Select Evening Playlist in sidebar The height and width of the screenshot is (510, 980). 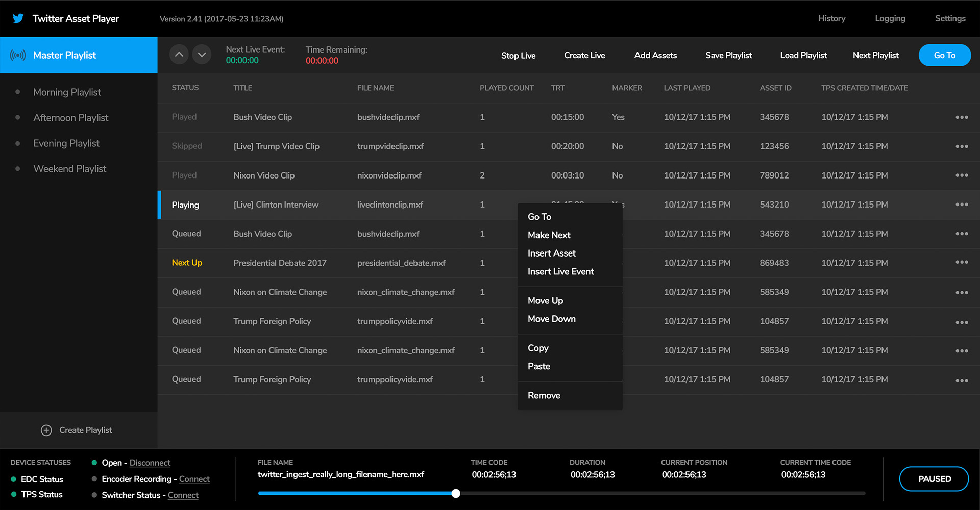click(66, 143)
